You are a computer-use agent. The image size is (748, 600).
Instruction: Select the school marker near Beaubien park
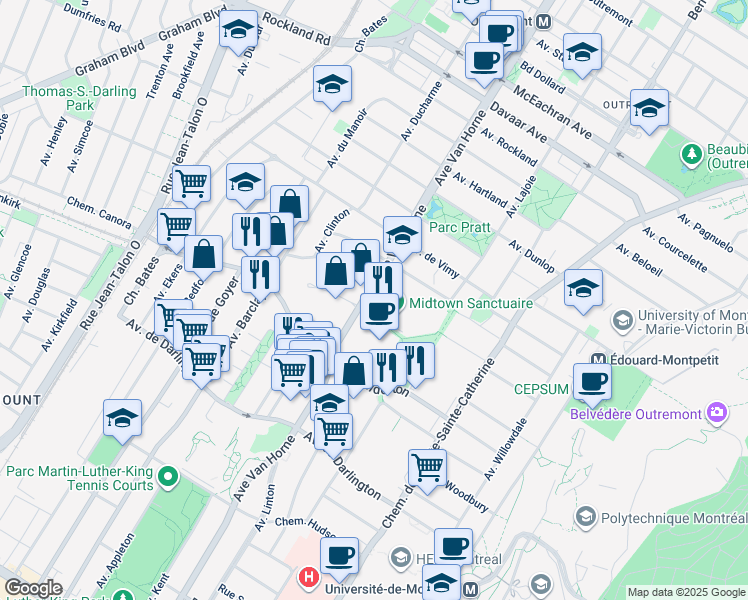(649, 109)
